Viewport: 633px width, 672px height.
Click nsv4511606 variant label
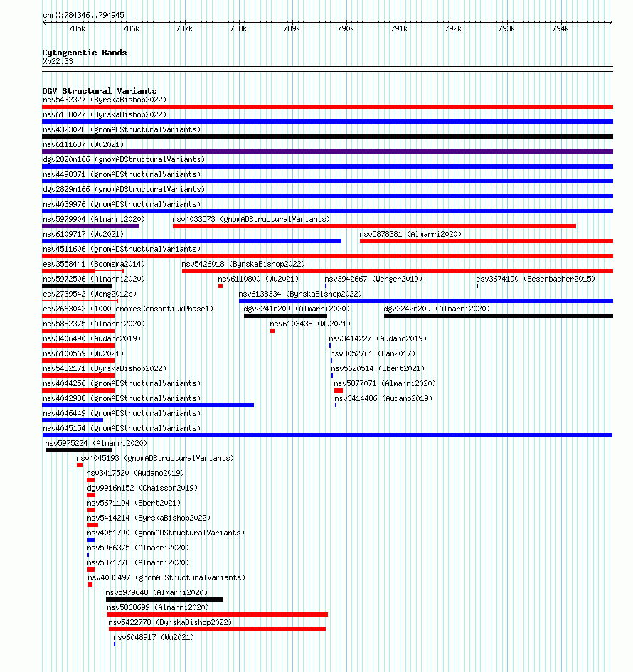(122, 249)
